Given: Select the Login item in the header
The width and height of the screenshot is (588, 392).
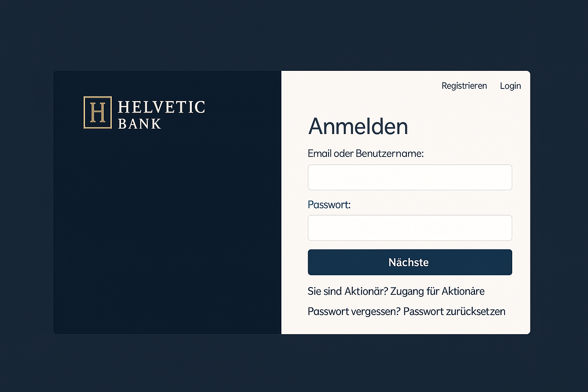Looking at the screenshot, I should pyautogui.click(x=510, y=86).
